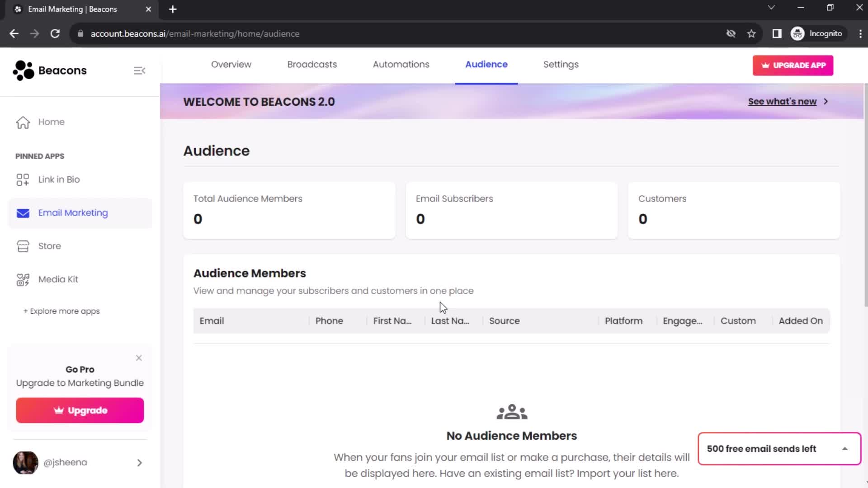Click the collapse arrow on email sends
The height and width of the screenshot is (488, 868).
click(x=845, y=448)
